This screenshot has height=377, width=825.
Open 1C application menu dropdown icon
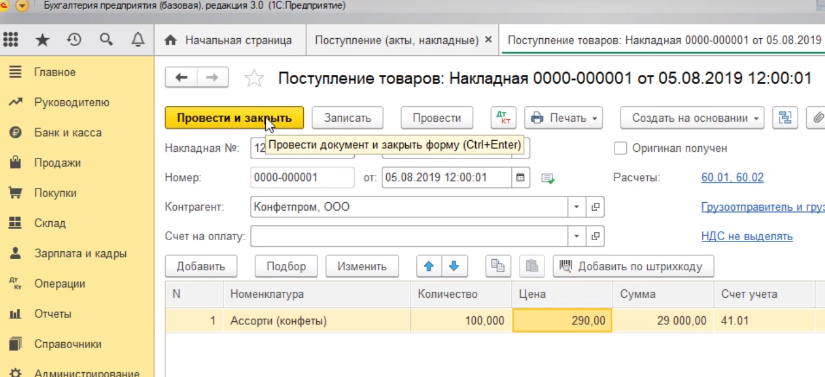pyautogui.click(x=22, y=6)
